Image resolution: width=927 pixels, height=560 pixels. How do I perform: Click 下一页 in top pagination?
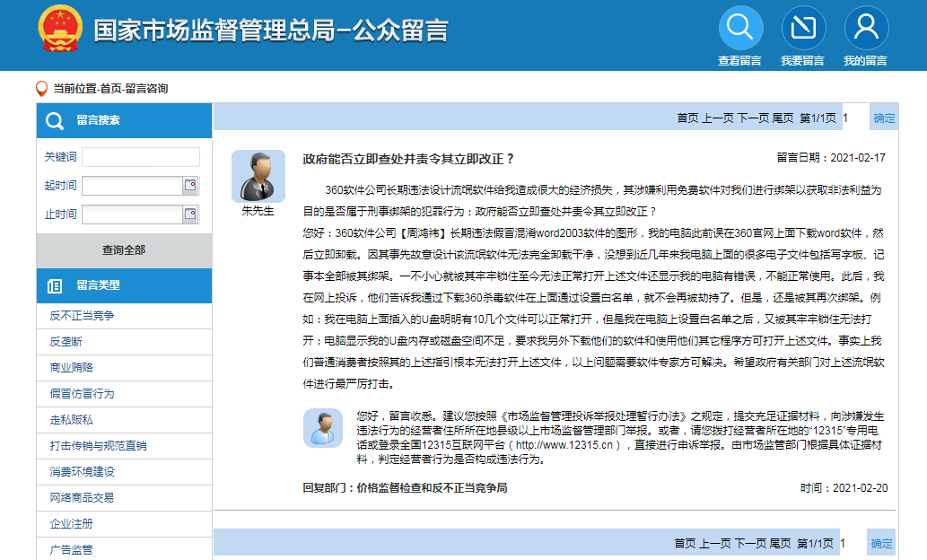click(x=753, y=118)
